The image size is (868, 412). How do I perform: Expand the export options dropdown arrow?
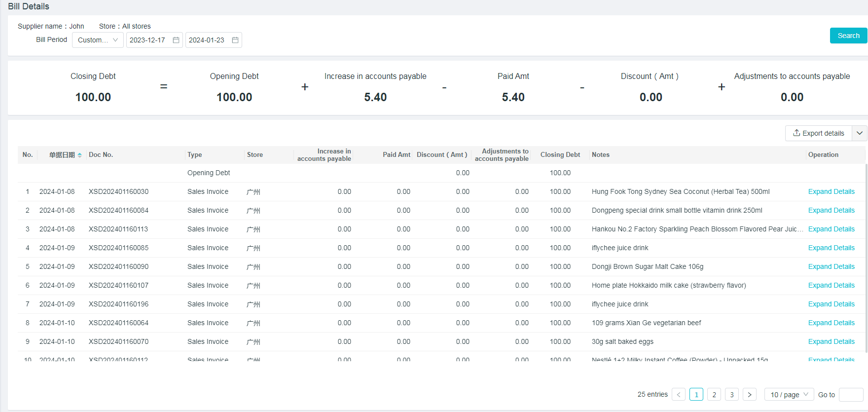(860, 133)
